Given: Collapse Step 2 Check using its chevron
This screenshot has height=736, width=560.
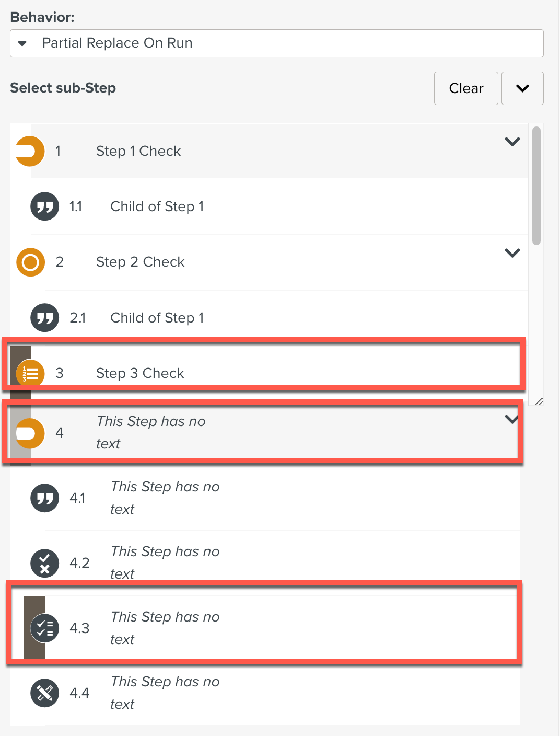Looking at the screenshot, I should tap(512, 253).
